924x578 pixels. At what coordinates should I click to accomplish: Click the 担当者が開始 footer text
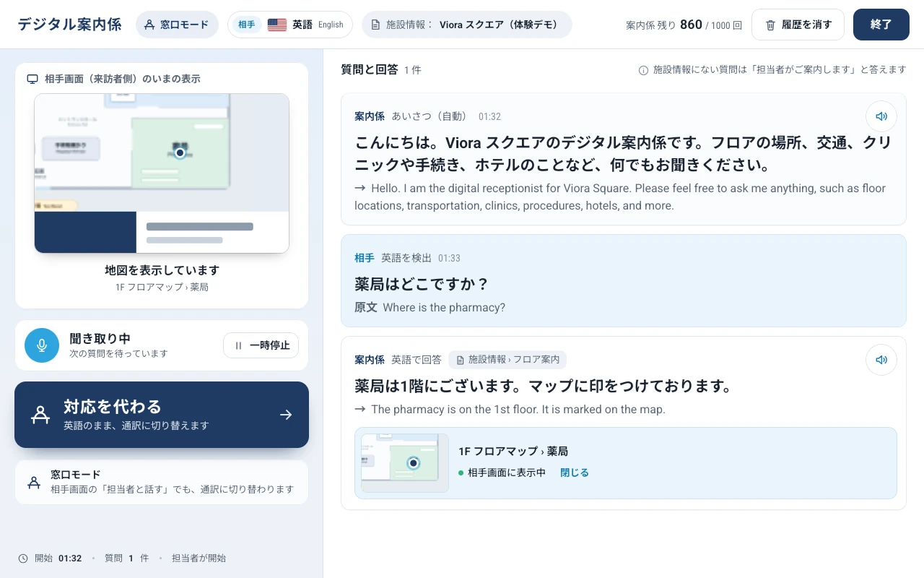pyautogui.click(x=199, y=558)
